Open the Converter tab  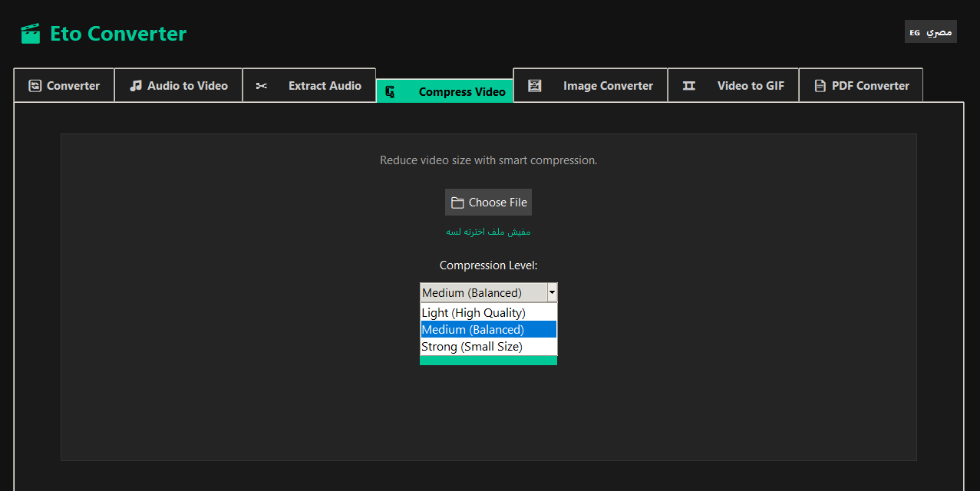pyautogui.click(x=64, y=85)
